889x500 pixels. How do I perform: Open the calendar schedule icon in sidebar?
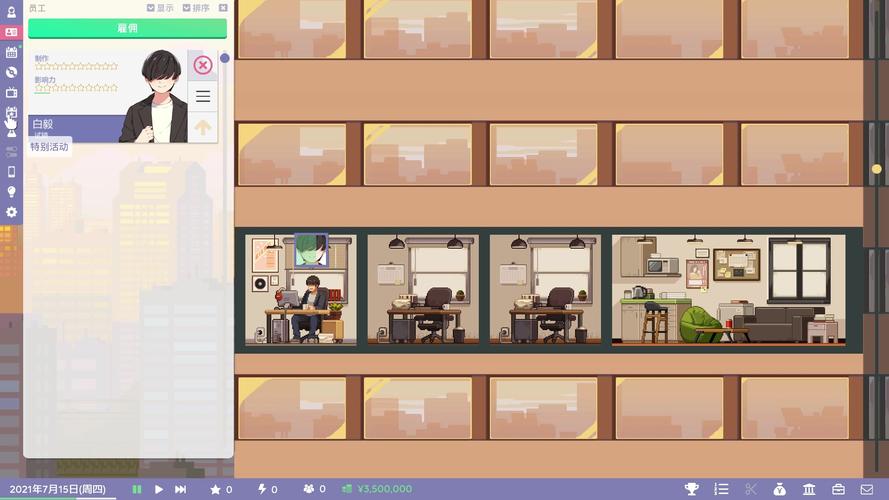11,52
